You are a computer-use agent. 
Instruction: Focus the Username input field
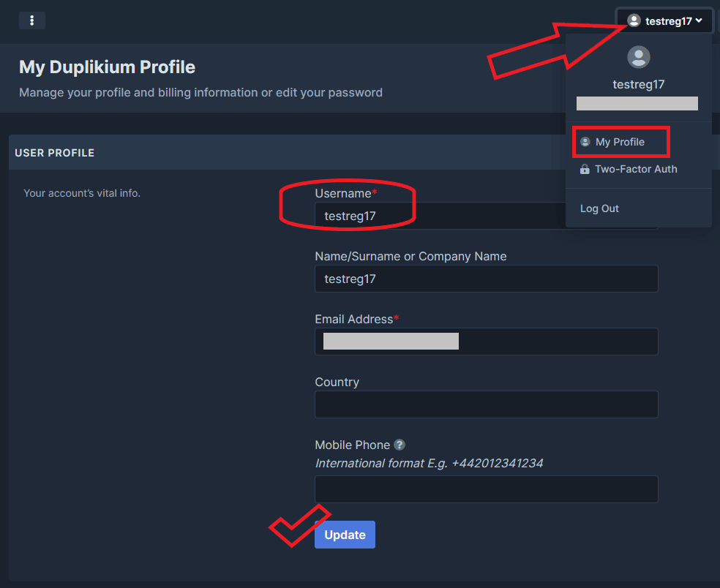click(x=439, y=216)
